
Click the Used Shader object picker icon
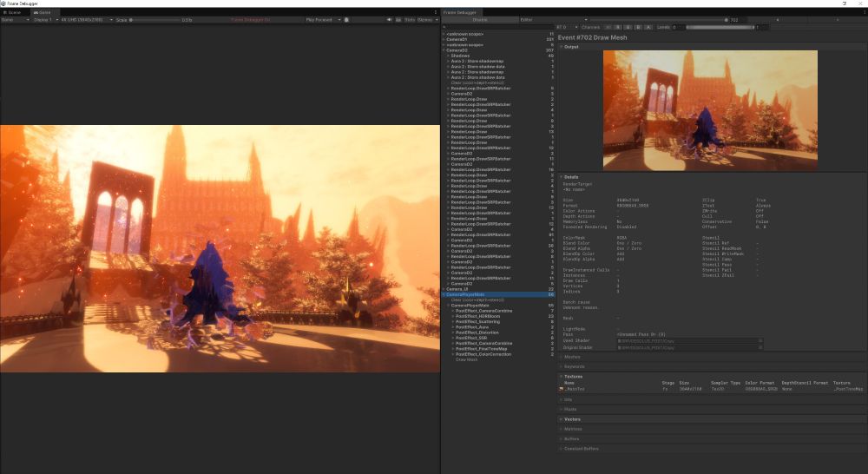tap(760, 340)
